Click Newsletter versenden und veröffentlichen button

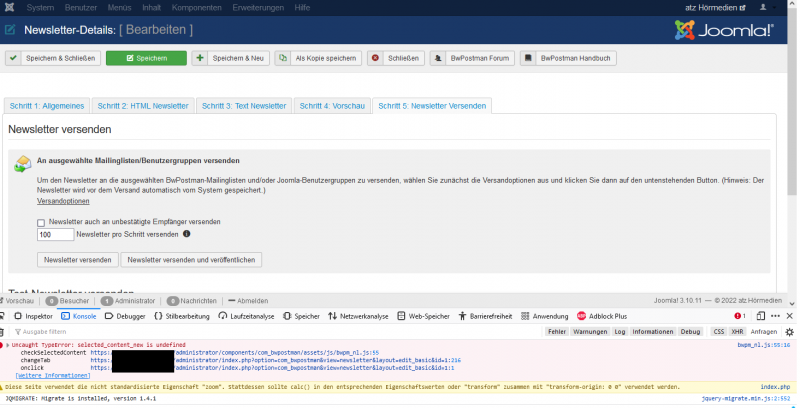coord(191,259)
